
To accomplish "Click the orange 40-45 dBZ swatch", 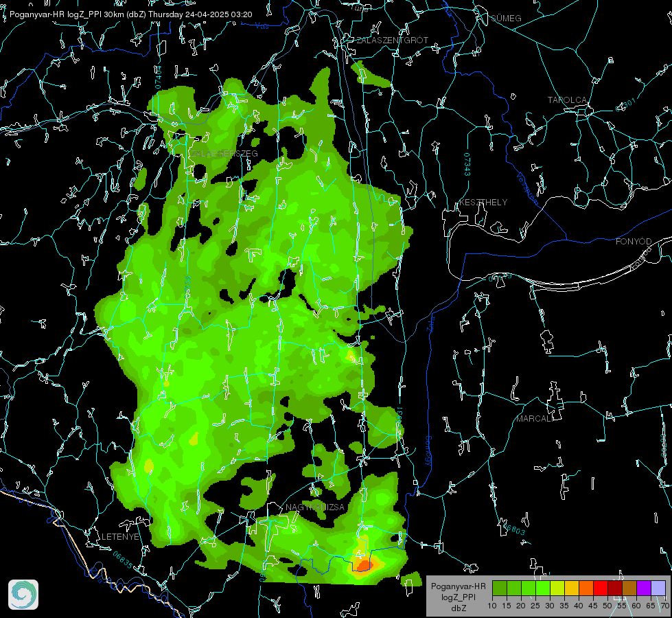I will click(586, 588).
